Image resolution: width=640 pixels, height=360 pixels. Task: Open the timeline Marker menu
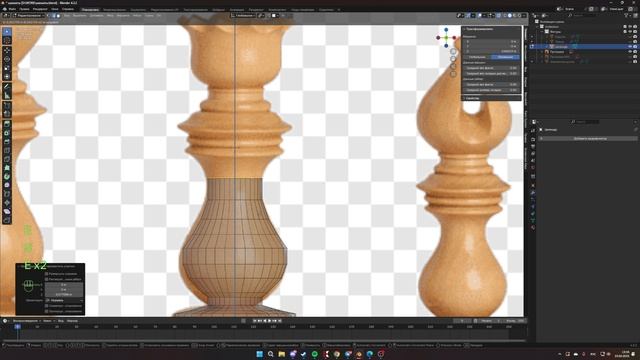tap(72, 321)
